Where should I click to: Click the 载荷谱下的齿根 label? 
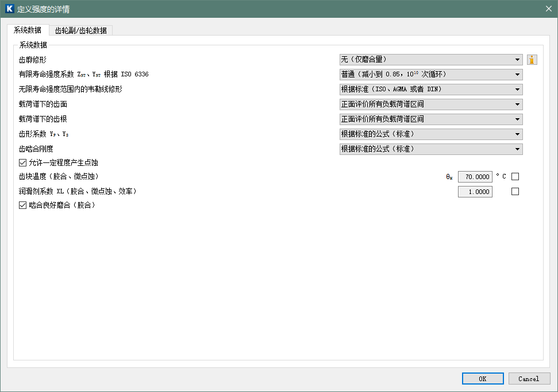pos(43,119)
